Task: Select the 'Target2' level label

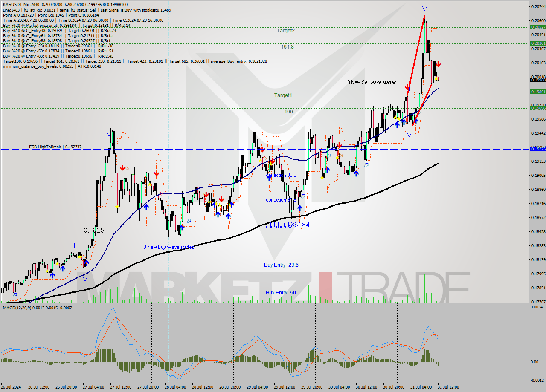Action: (x=285, y=31)
